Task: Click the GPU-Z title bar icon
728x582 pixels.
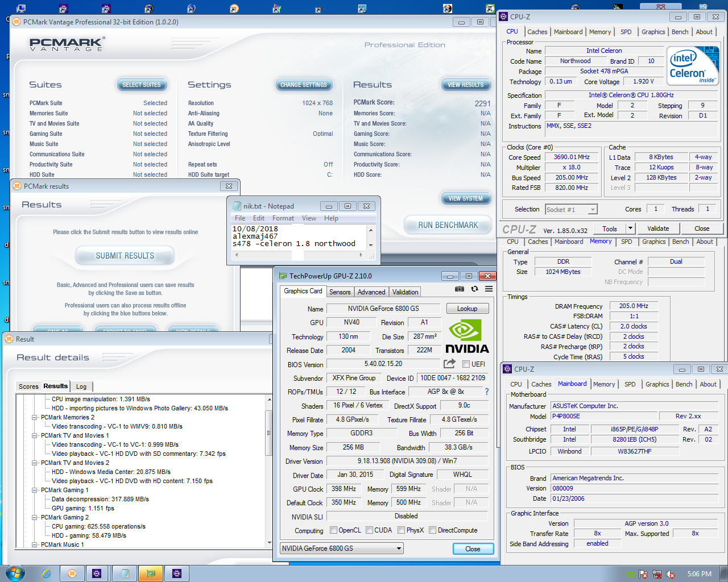Action: click(283, 276)
